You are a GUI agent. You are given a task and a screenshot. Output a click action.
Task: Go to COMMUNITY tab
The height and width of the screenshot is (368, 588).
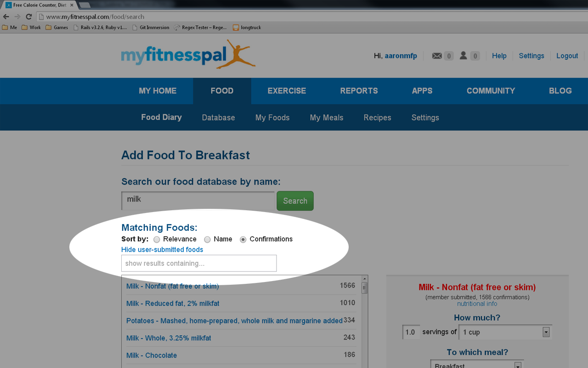(x=491, y=91)
